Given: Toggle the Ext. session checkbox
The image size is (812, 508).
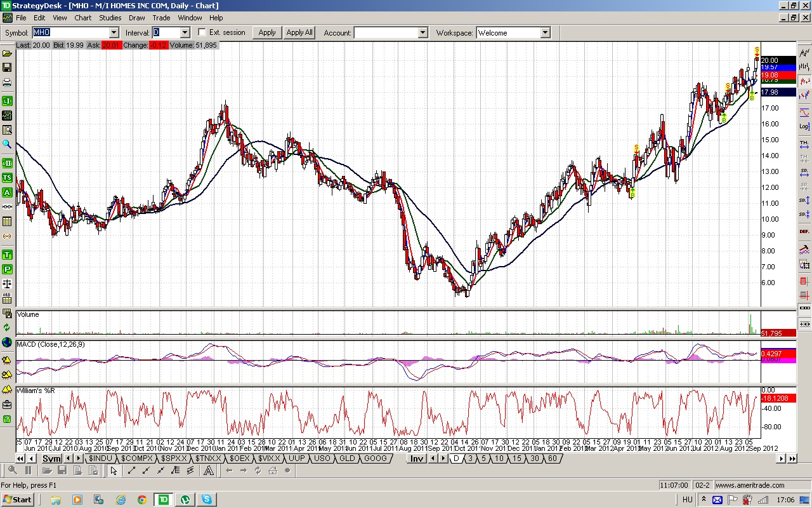Looking at the screenshot, I should [x=202, y=32].
